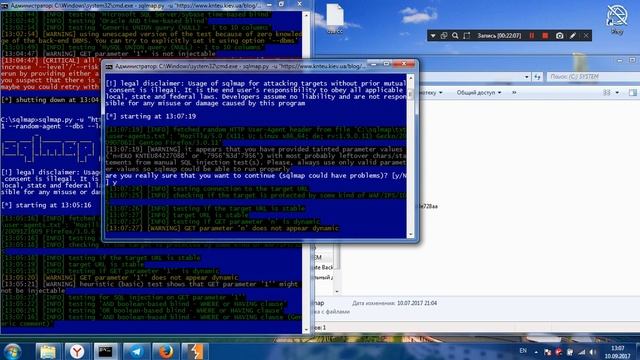The image size is (640, 360).
Task: Open the orange lightning app in taskbar
Action: [195, 351]
